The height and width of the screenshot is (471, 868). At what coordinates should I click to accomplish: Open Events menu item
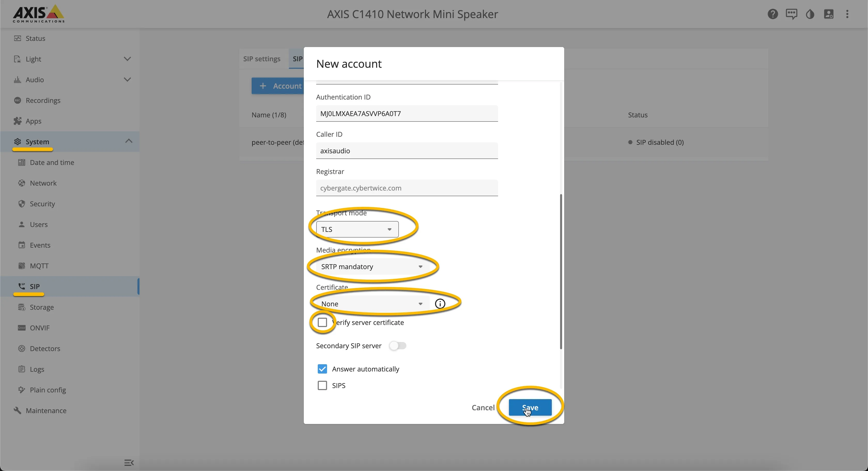tap(70, 245)
